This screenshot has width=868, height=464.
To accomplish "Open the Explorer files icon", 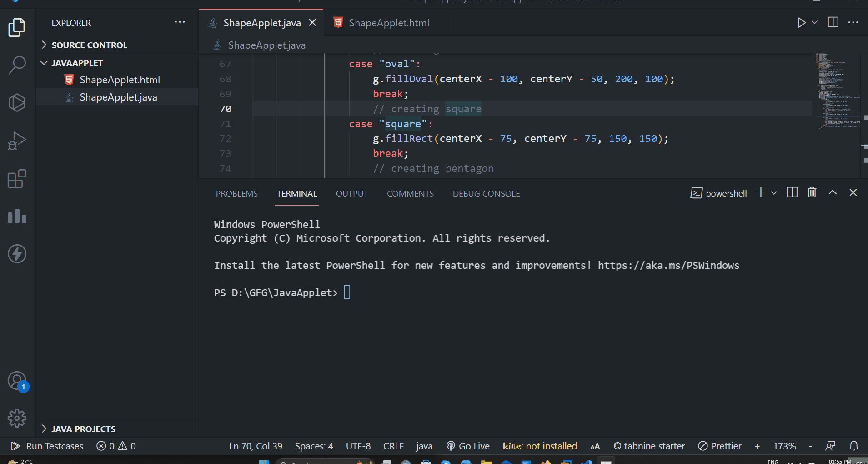I will click(17, 27).
